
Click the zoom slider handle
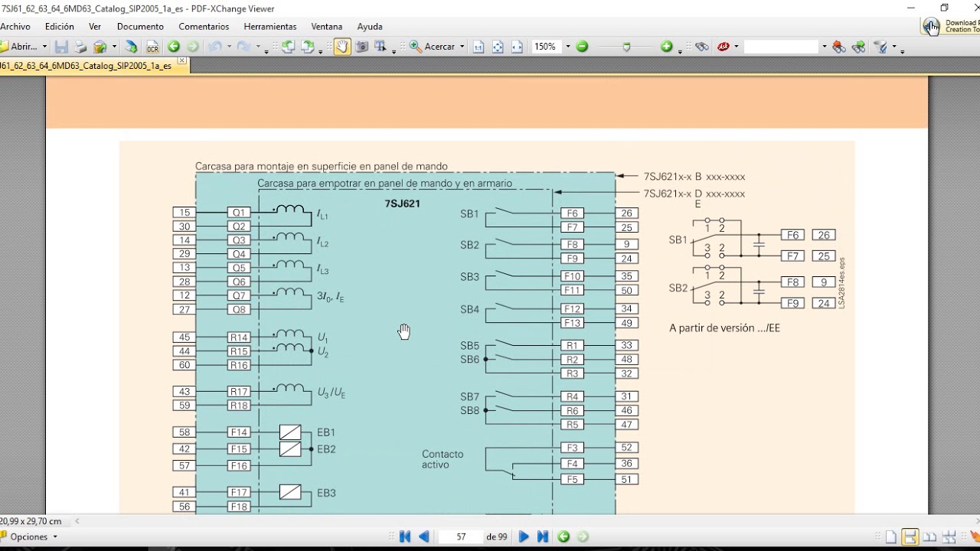point(626,47)
